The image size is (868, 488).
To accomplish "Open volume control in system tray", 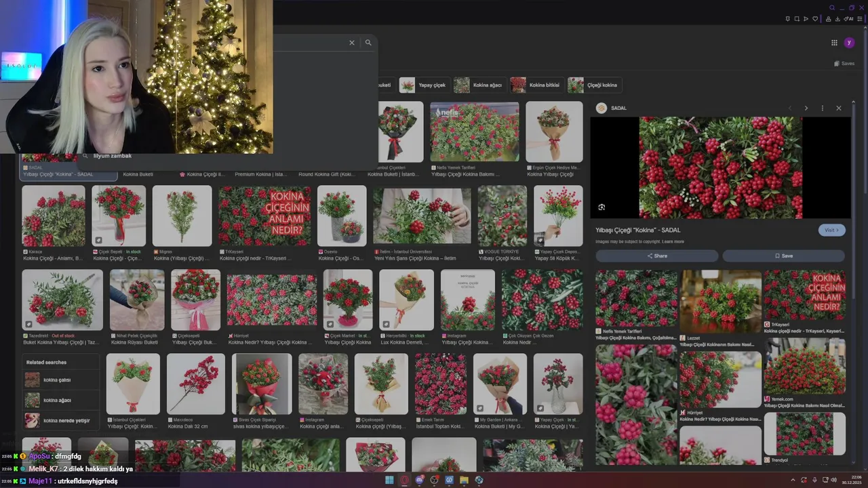I will click(x=834, y=480).
